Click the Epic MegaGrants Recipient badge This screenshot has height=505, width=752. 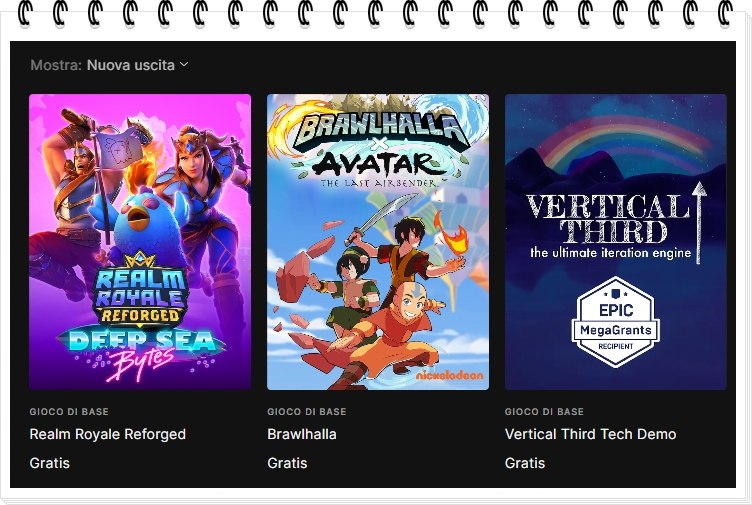(616, 322)
